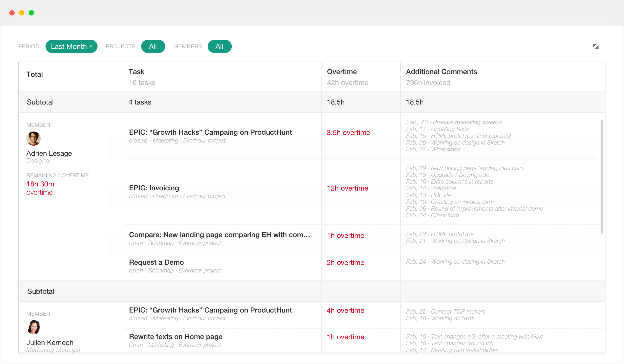
Task: Select the Projects 'All' filter
Action: 152,46
